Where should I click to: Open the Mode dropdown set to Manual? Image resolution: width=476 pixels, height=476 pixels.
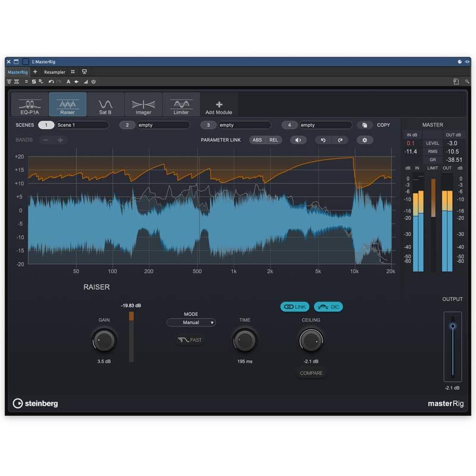(191, 322)
